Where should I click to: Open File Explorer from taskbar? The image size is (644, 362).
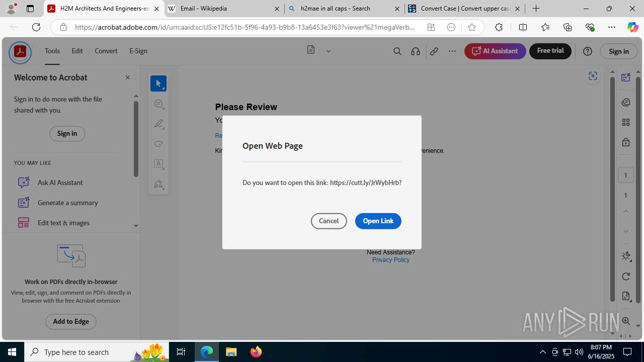coord(231,352)
